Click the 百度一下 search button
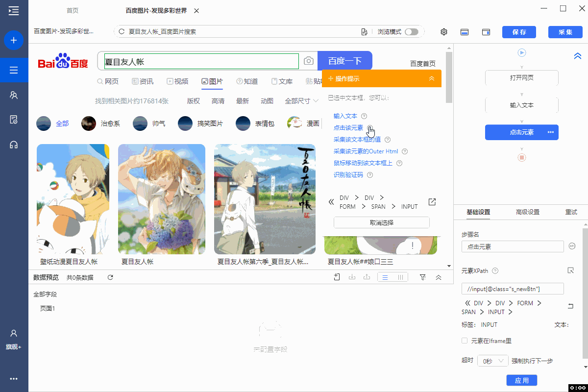This screenshot has height=392, width=588. (x=345, y=61)
